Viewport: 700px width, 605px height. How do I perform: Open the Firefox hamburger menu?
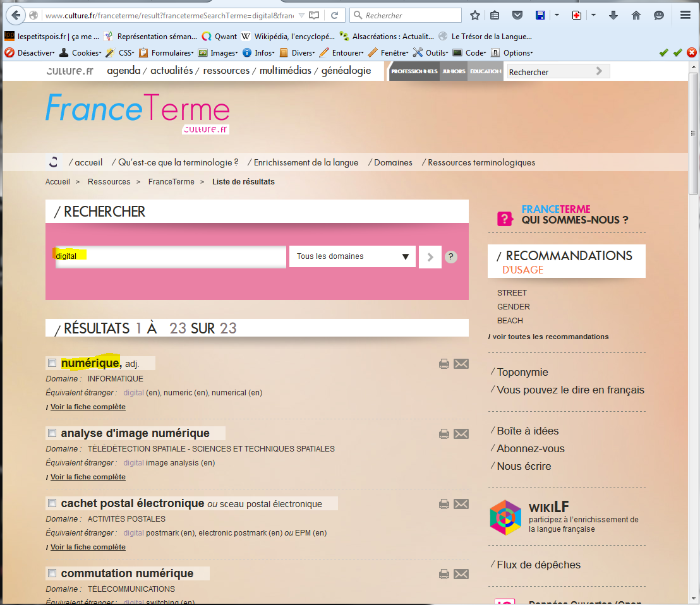(x=685, y=15)
